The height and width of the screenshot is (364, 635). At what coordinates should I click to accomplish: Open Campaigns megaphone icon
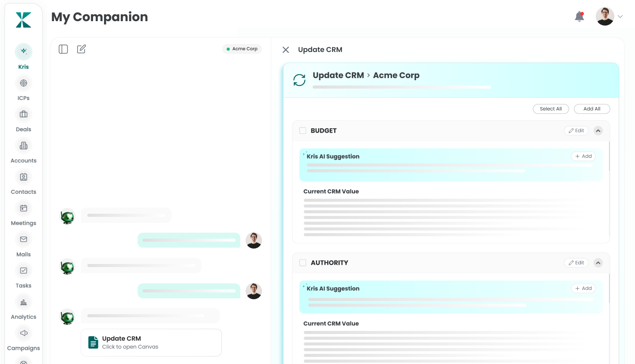pos(23,333)
